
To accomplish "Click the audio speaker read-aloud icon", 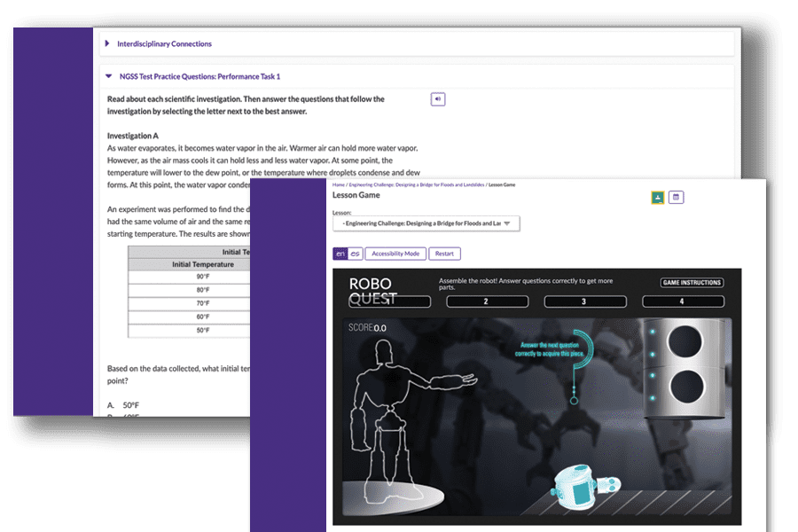I will [438, 99].
